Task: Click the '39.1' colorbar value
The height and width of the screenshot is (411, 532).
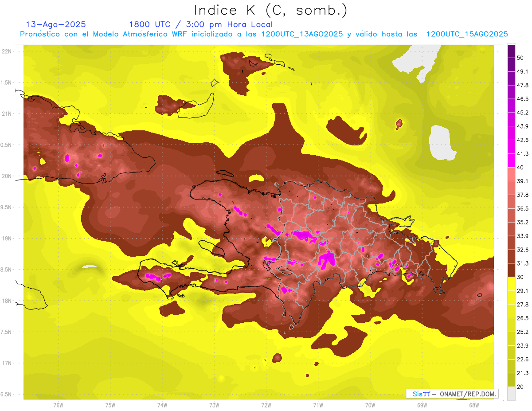Action: pos(523,181)
